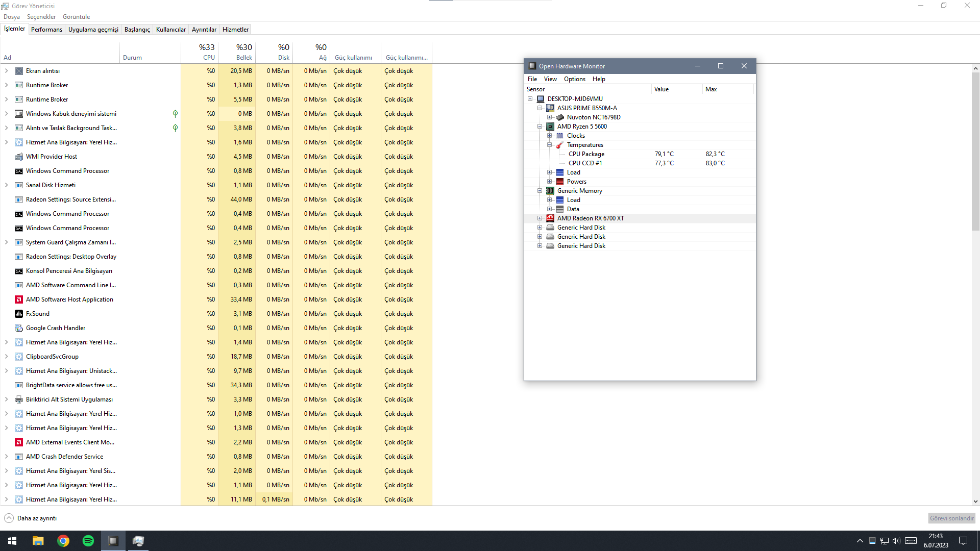980x551 pixels.
Task: Sort processes by Bellek column
Action: click(x=237, y=52)
